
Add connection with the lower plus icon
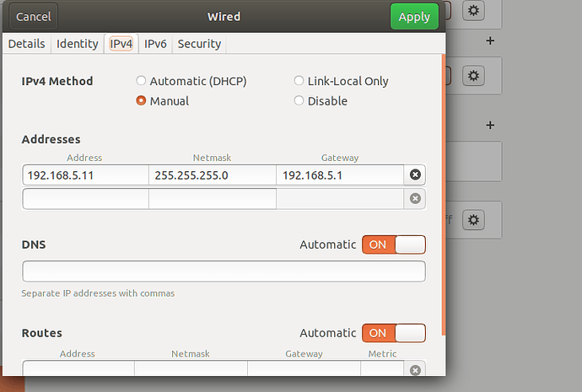pyautogui.click(x=490, y=125)
